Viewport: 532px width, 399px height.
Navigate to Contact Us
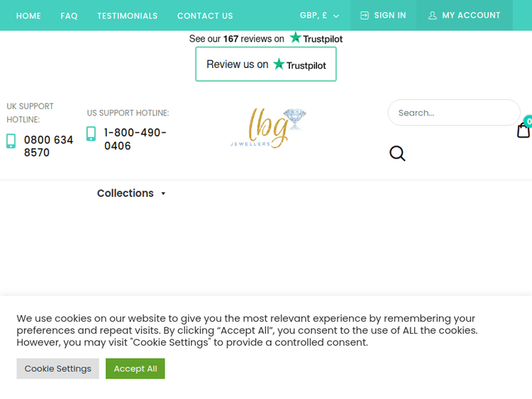(x=205, y=16)
